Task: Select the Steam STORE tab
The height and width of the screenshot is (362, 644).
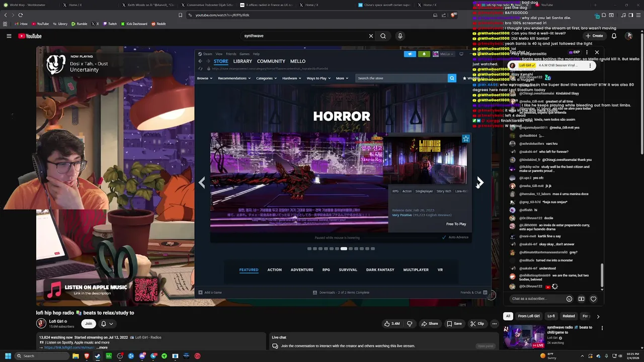Action: pos(221,61)
